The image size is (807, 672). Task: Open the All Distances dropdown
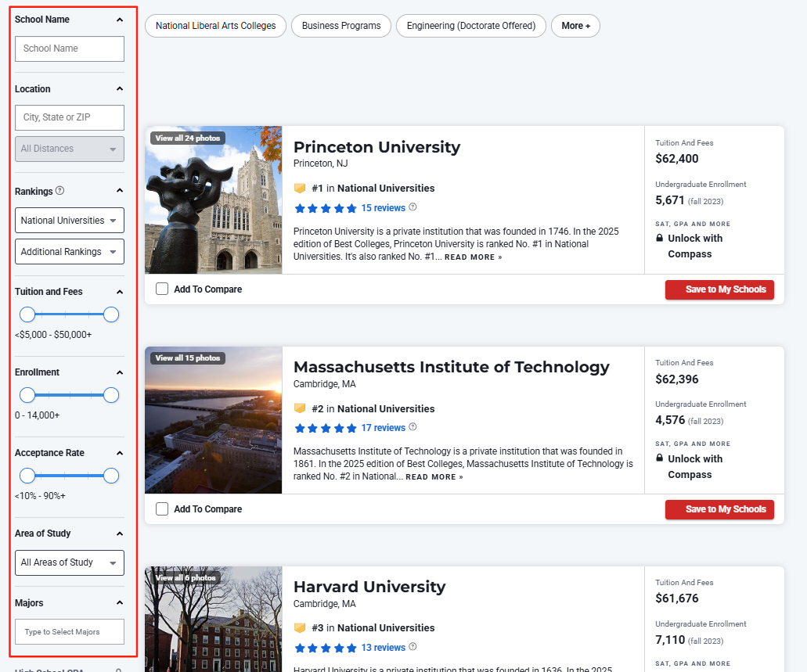(x=70, y=149)
